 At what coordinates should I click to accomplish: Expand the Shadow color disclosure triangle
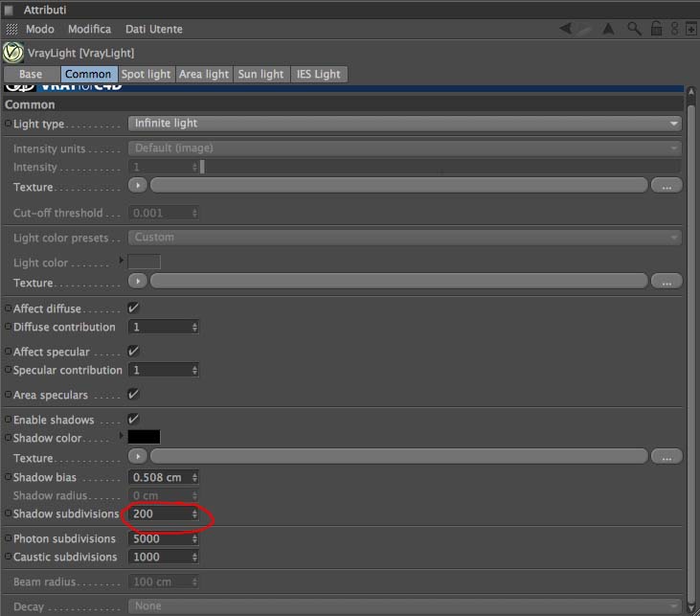point(121,436)
